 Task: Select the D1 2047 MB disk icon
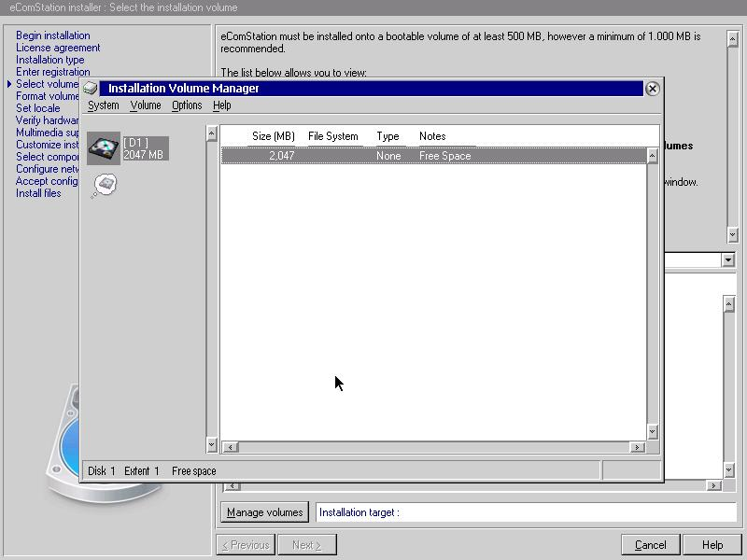tap(104, 148)
